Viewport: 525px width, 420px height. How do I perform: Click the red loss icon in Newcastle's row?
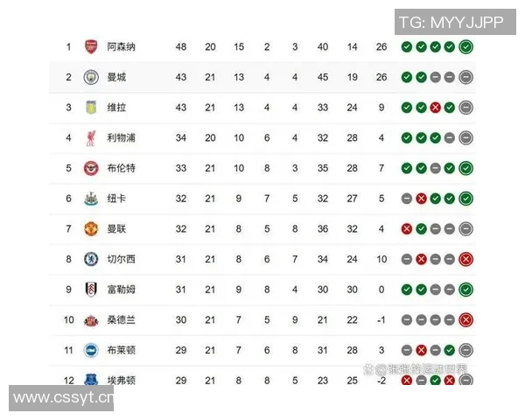coord(421,199)
